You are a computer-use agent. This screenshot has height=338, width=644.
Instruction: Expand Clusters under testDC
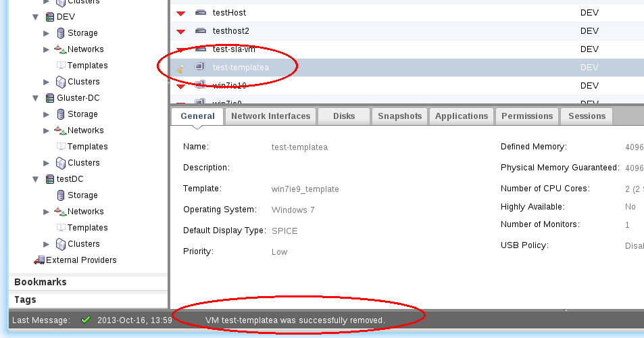pyautogui.click(x=47, y=244)
